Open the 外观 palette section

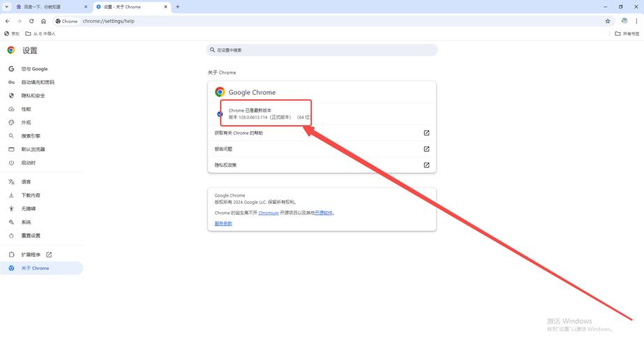[x=41, y=123]
